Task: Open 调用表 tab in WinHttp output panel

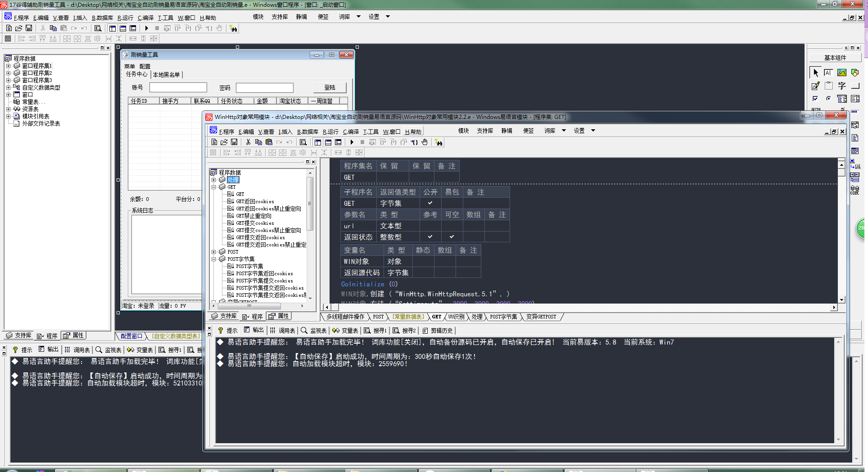Action: (282, 330)
